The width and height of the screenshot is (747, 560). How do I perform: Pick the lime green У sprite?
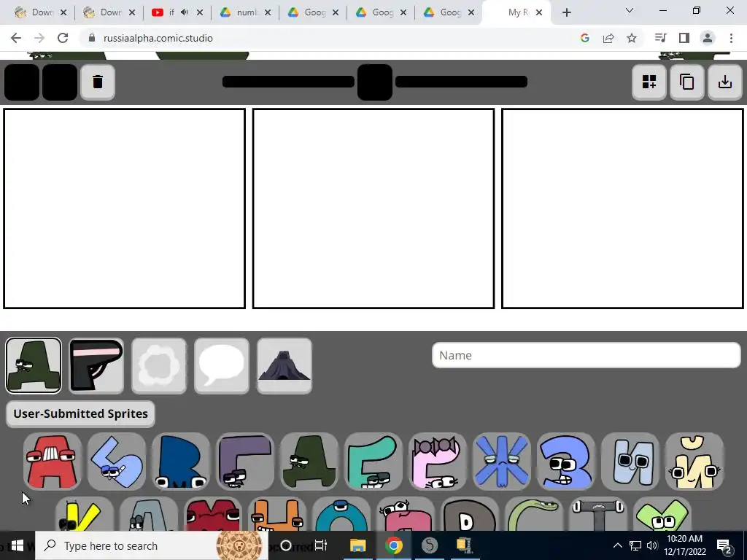(662, 514)
